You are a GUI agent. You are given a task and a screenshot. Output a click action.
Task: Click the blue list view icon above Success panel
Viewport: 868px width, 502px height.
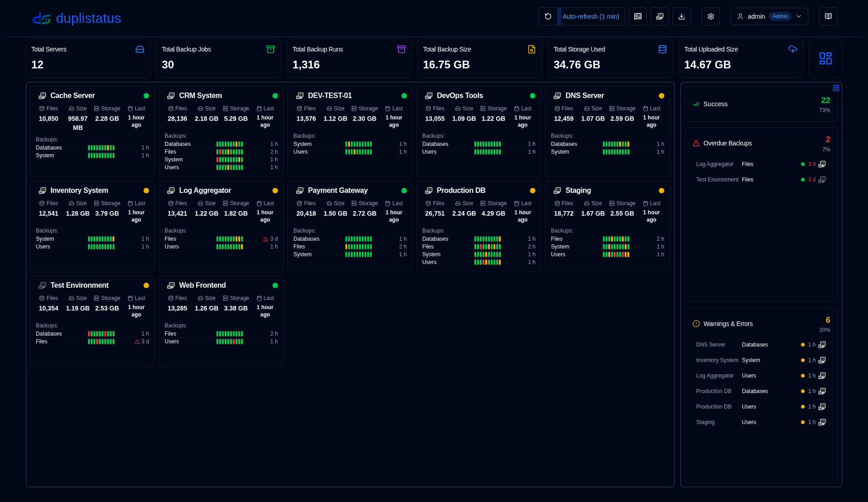tap(836, 88)
